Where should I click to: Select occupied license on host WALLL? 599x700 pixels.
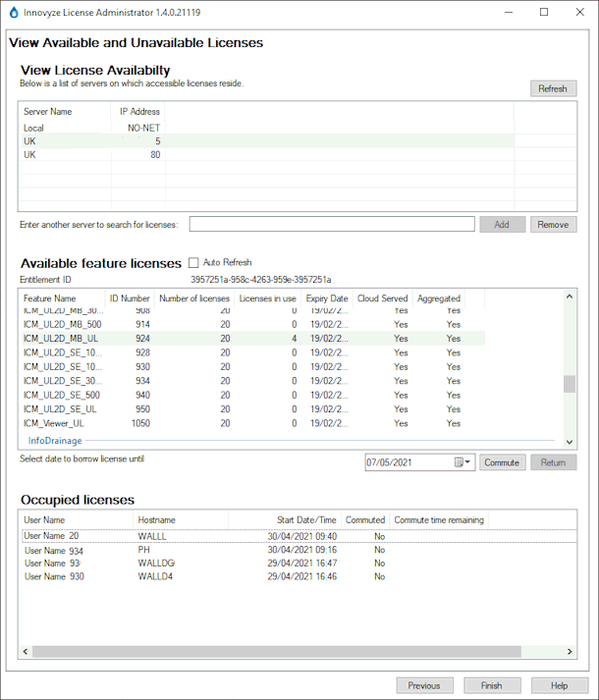(x=299, y=536)
